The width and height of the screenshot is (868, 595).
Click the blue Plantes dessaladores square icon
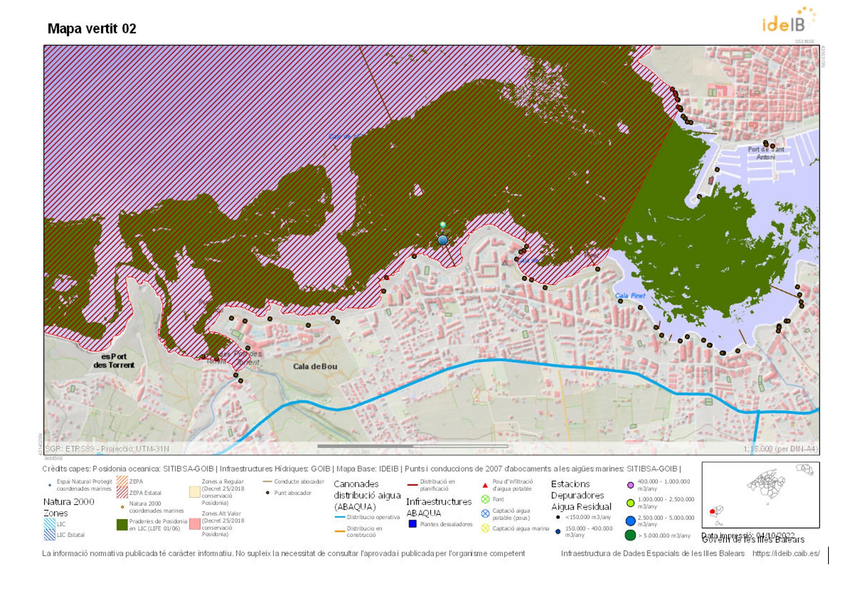(413, 524)
